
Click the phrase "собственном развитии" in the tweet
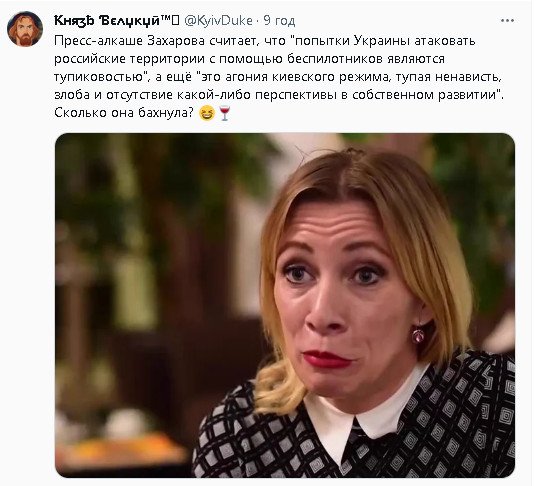(x=425, y=95)
